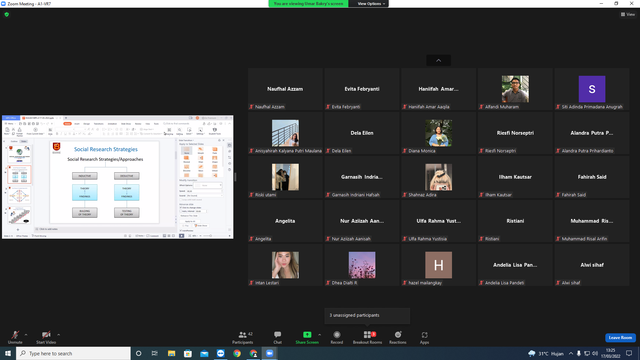Click the shared slide title Social Research Strategies

pyautogui.click(x=106, y=149)
